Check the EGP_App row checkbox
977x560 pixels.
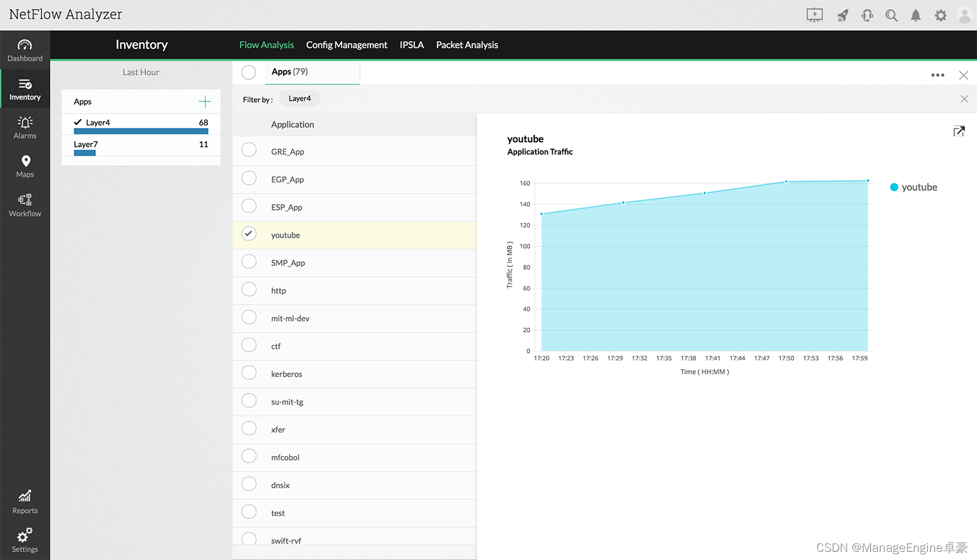click(x=249, y=178)
